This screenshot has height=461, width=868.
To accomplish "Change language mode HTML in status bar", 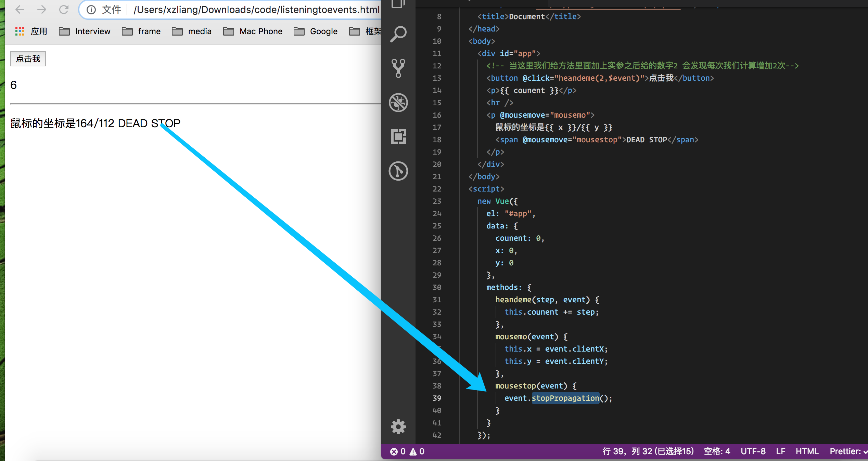I will click(807, 451).
